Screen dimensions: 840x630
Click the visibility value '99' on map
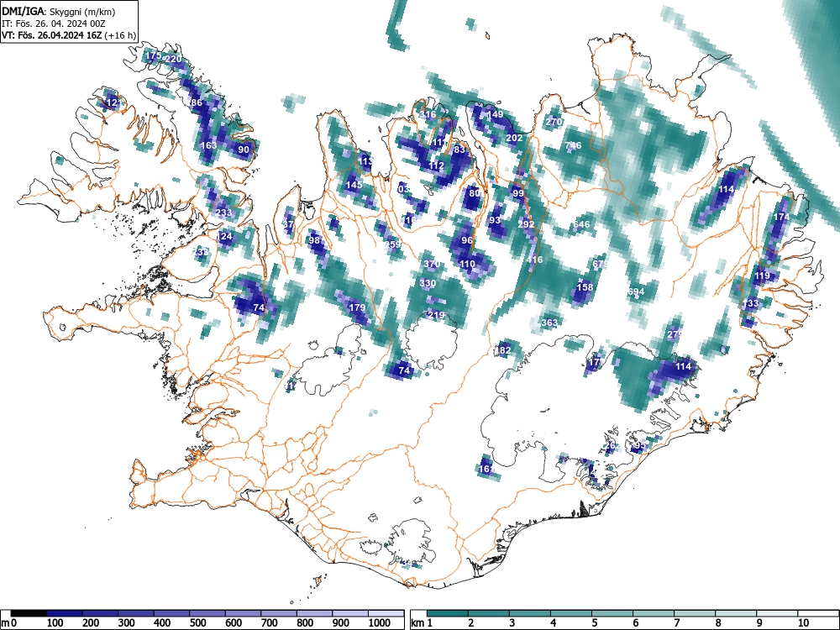517,193
